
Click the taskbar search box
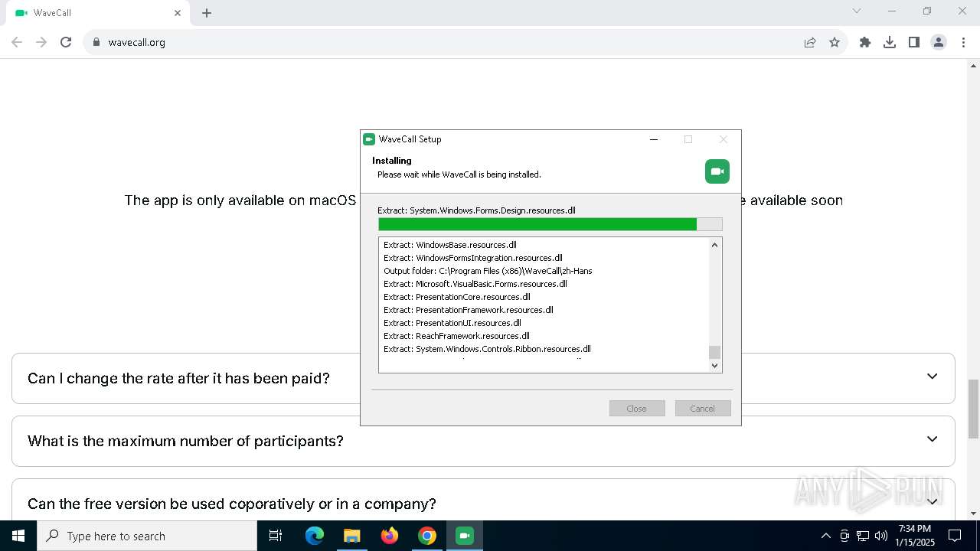tap(147, 536)
